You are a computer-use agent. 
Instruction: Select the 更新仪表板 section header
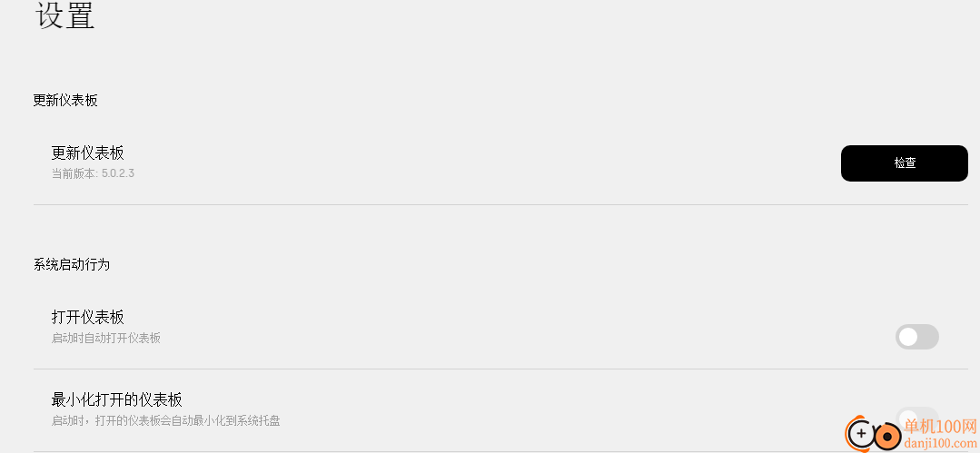click(65, 100)
